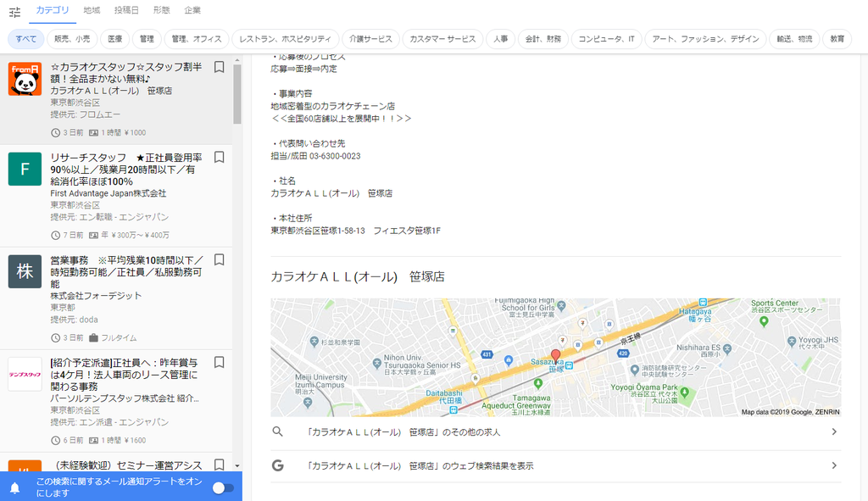Switch to the 地域 tab
This screenshot has height=501, width=868.
click(91, 10)
